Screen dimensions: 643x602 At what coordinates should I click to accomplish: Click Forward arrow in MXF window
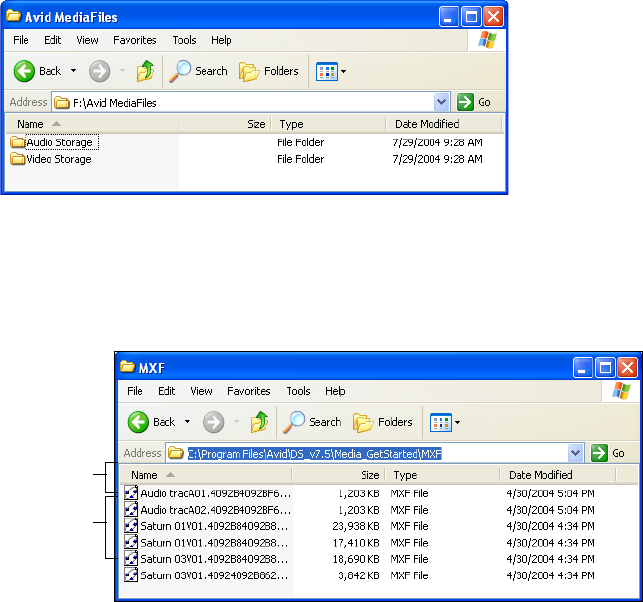214,422
